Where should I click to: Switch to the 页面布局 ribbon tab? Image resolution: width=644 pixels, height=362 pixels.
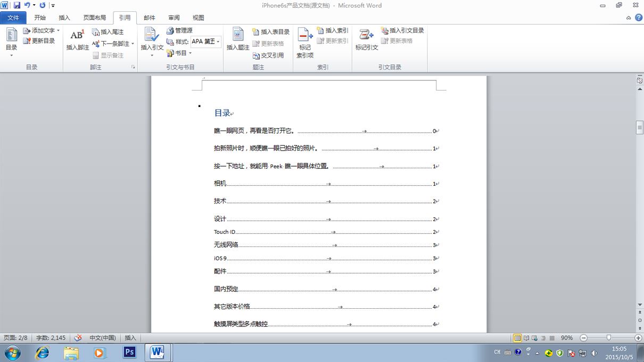[x=95, y=18]
